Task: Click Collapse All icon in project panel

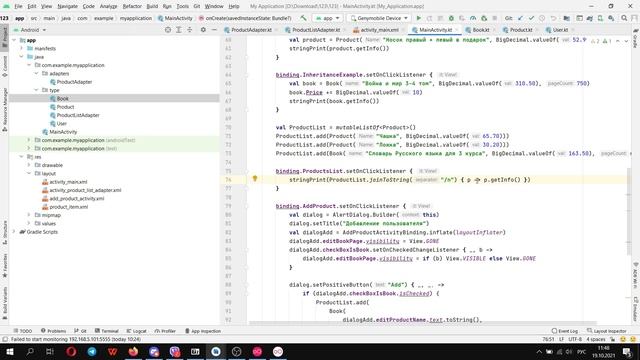Action: click(190, 30)
